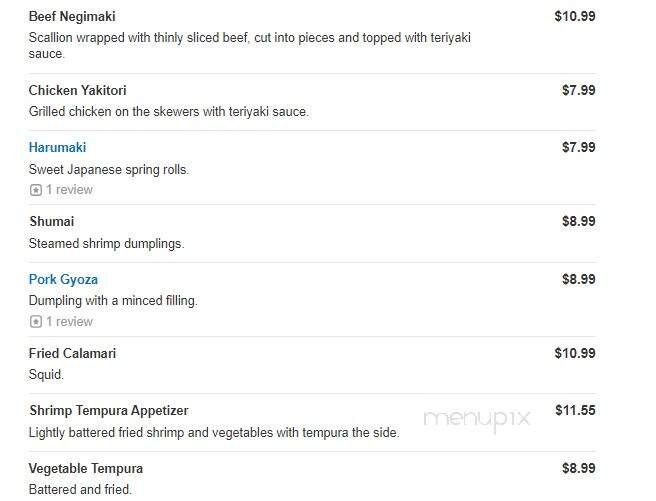The image size is (656, 501).
Task: Click the $7.99 price beside Chicken Yakitori
Action: pos(578,91)
